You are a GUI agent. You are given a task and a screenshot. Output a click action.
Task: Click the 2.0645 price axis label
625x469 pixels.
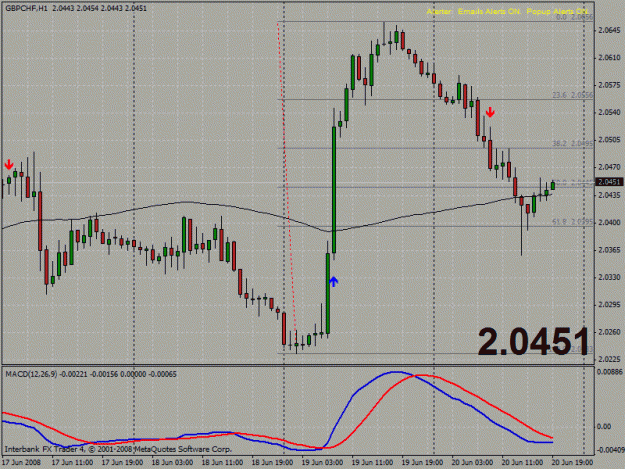click(609, 31)
